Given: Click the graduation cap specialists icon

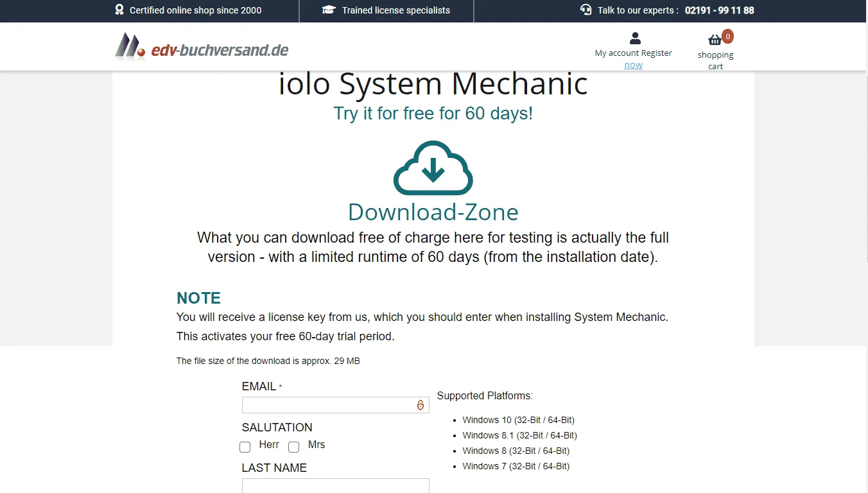Looking at the screenshot, I should coord(329,10).
